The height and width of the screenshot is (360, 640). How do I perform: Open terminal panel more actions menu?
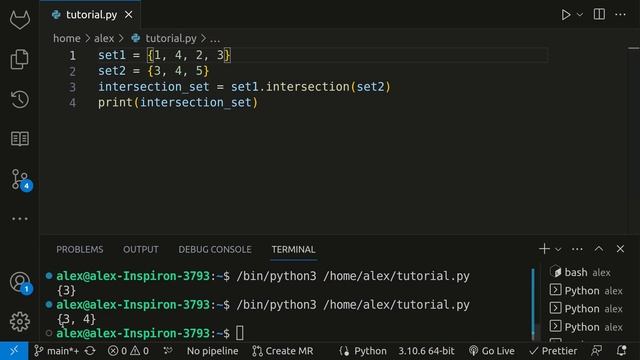point(577,249)
